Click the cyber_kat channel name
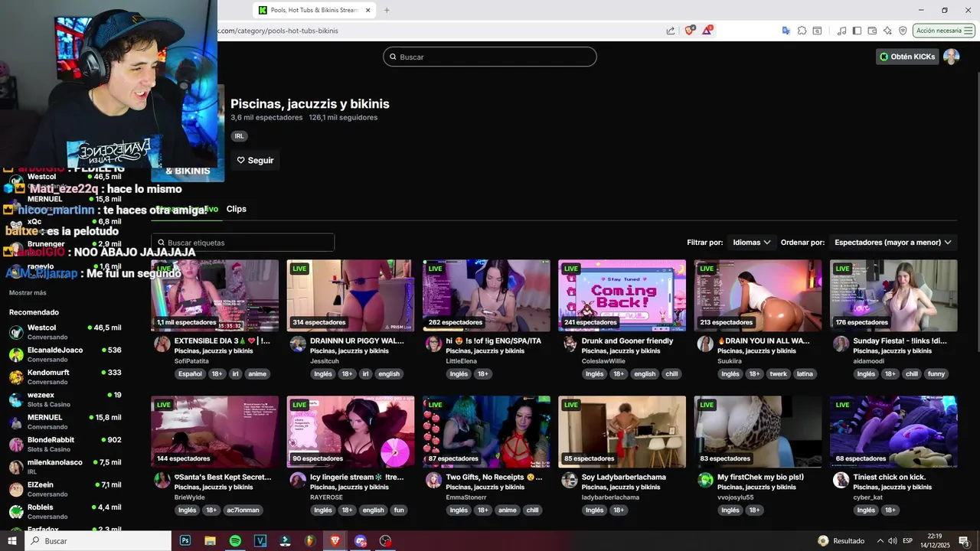Viewport: 980px width, 551px height. [x=868, y=497]
